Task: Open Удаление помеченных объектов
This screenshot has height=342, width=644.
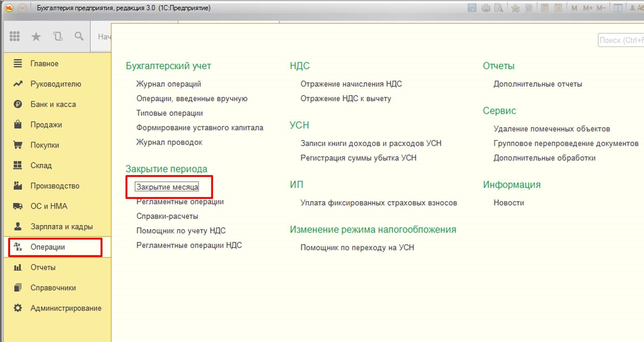Action: [x=551, y=129]
